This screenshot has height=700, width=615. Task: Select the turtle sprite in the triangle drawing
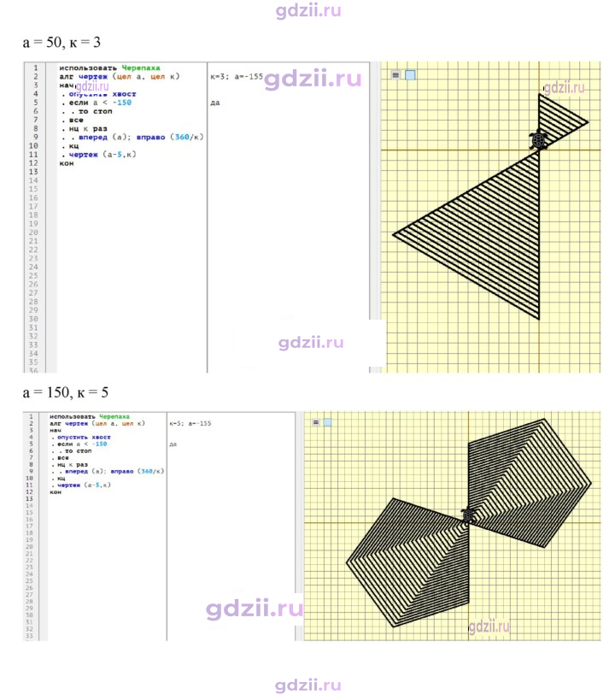pos(539,140)
